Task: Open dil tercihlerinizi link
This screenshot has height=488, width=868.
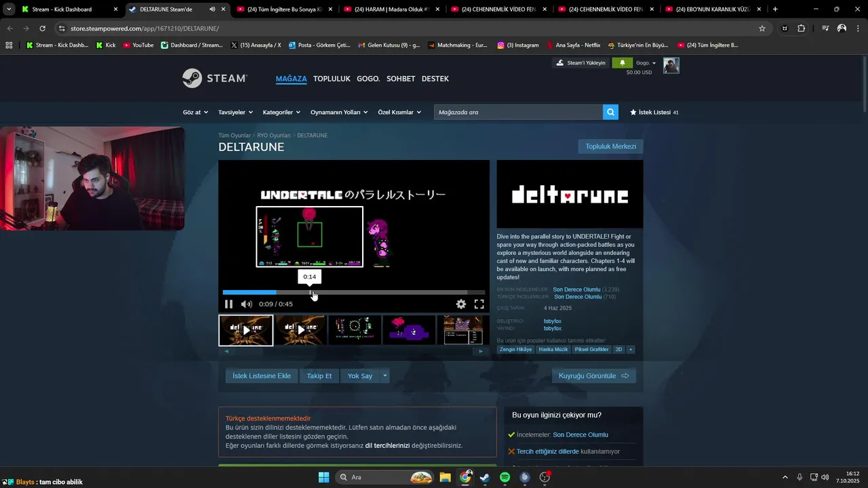Action: coord(387,445)
